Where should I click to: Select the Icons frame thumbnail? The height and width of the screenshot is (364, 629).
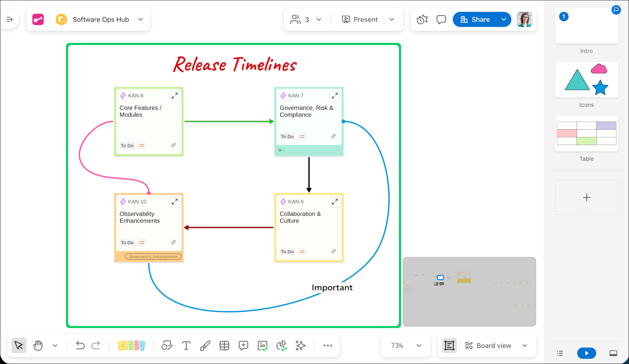click(586, 80)
